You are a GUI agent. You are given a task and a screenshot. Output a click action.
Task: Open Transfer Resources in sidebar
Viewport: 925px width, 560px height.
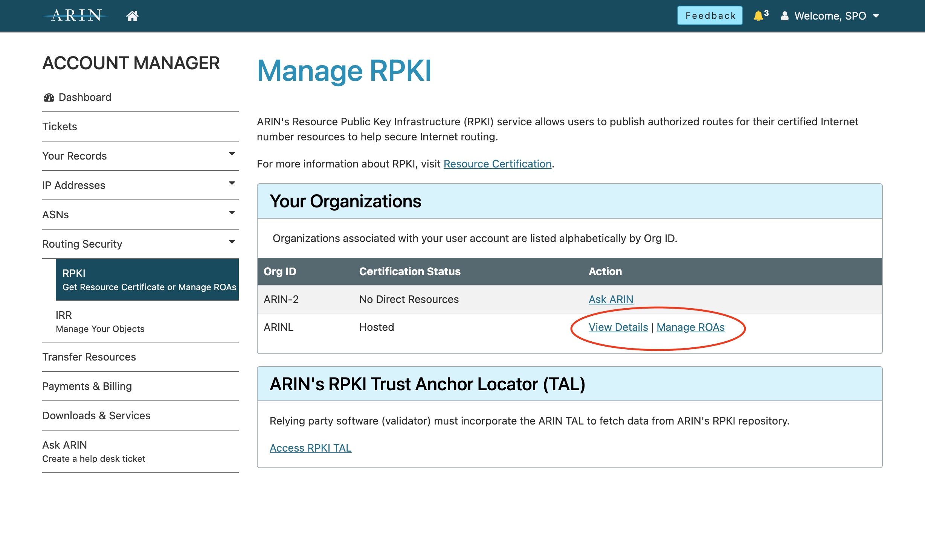(140, 357)
